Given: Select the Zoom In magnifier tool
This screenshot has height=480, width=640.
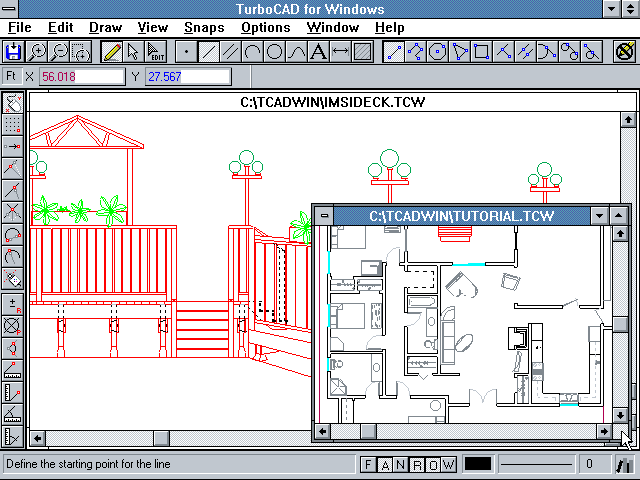Looking at the screenshot, I should (x=37, y=52).
